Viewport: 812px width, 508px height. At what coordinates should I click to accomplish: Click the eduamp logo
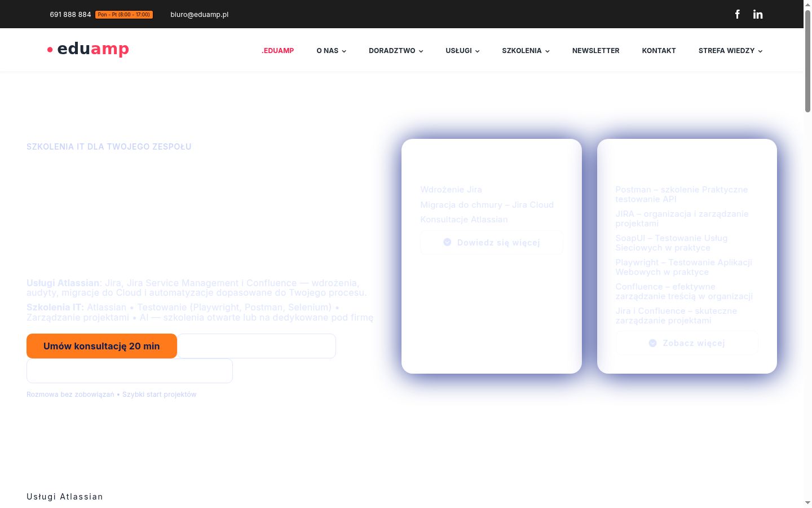coord(88,49)
